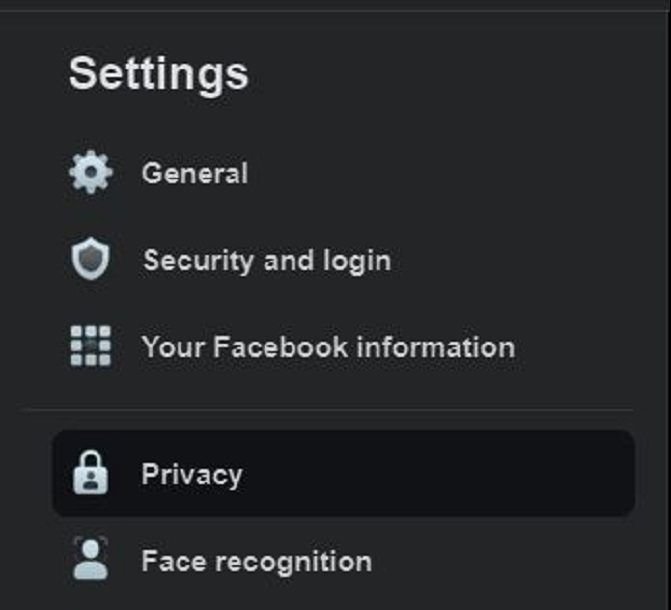671x610 pixels.
Task: Click the Security and login shield icon
Action: (x=91, y=260)
